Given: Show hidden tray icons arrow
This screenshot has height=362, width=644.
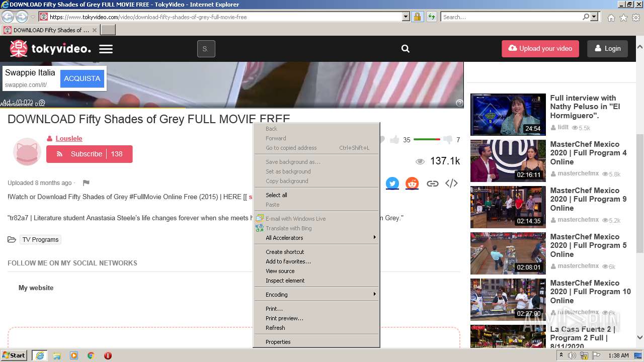Looking at the screenshot, I should [x=561, y=355].
